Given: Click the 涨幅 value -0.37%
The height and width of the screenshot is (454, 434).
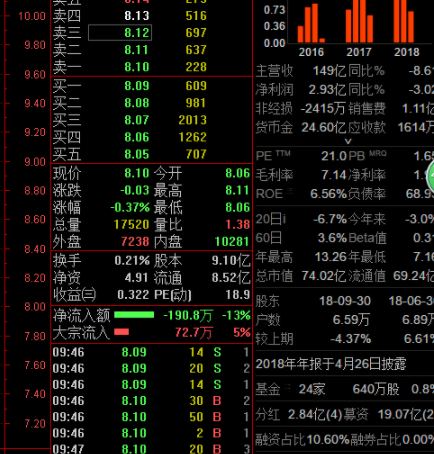Looking at the screenshot, I should (130, 208).
